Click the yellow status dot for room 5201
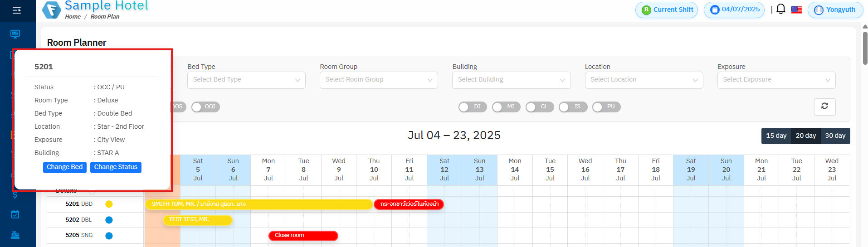 tap(109, 204)
